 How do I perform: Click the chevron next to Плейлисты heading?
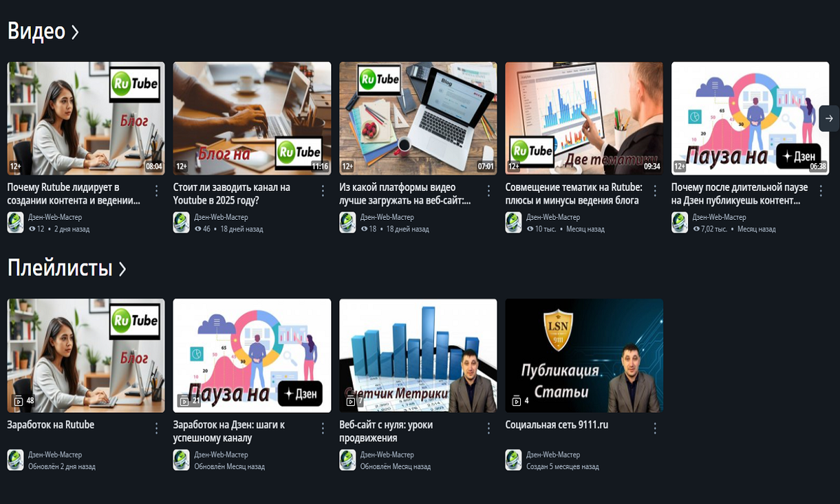click(122, 269)
